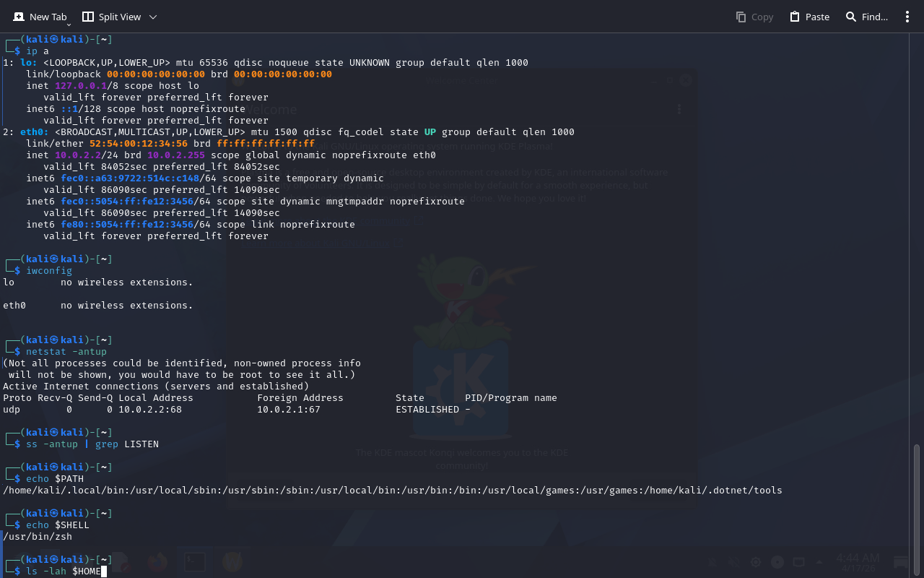Viewport: 924px width, 578px height.
Task: Click the Split View icon
Action: click(88, 17)
